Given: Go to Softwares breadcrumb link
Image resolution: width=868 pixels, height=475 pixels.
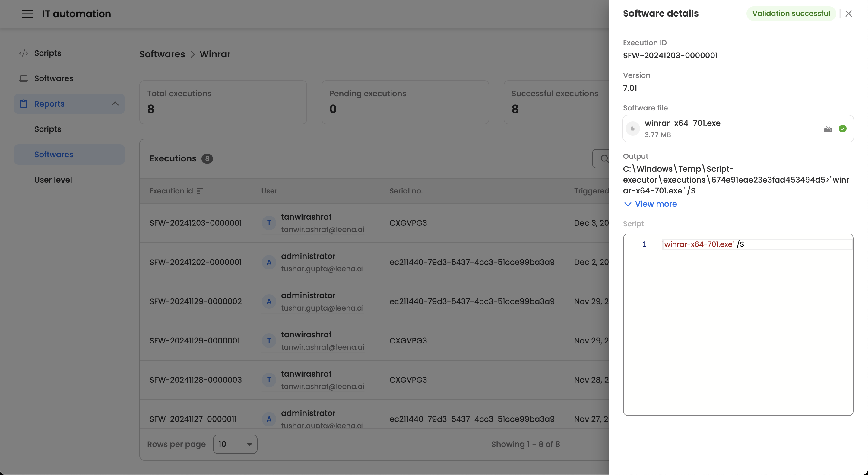Looking at the screenshot, I should pos(162,54).
